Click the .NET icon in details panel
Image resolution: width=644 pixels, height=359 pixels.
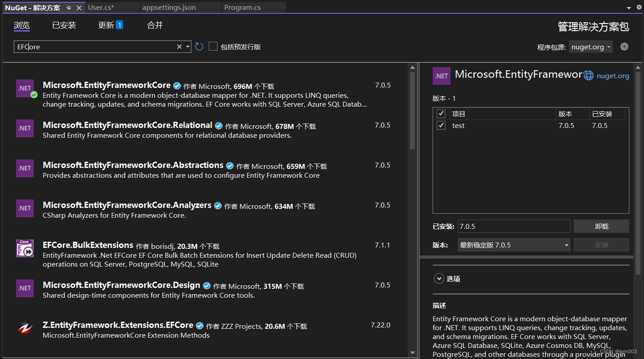pyautogui.click(x=441, y=76)
